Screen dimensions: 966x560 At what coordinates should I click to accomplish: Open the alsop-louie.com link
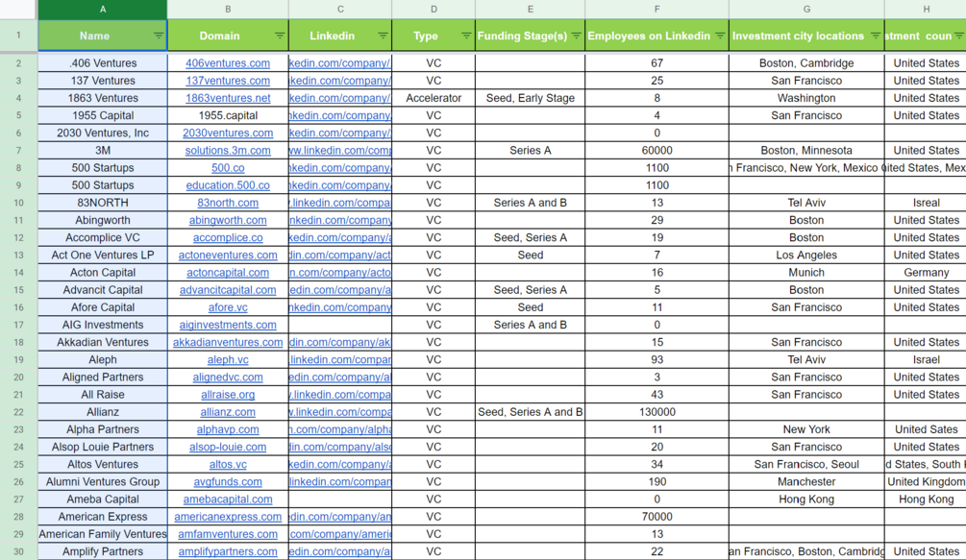(228, 447)
